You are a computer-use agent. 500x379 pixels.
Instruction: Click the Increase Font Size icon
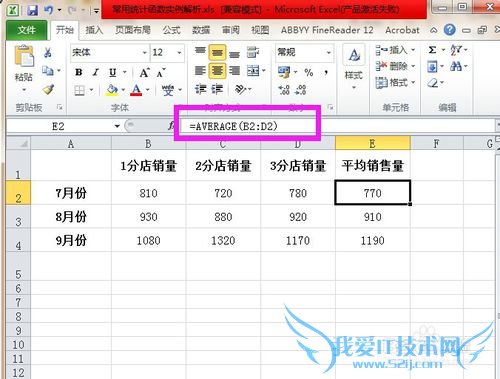(x=144, y=72)
